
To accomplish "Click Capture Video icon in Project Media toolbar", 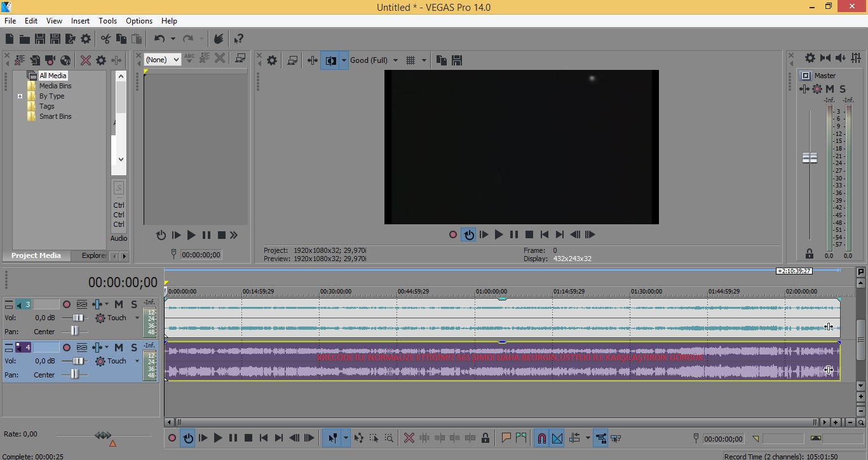I will click(50, 60).
